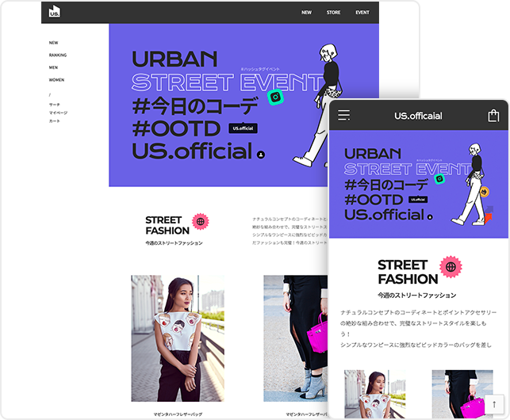The width and height of the screenshot is (510, 420).
Task: Click the yellow coin icon on mobile banner
Action: pyautogui.click(x=485, y=192)
